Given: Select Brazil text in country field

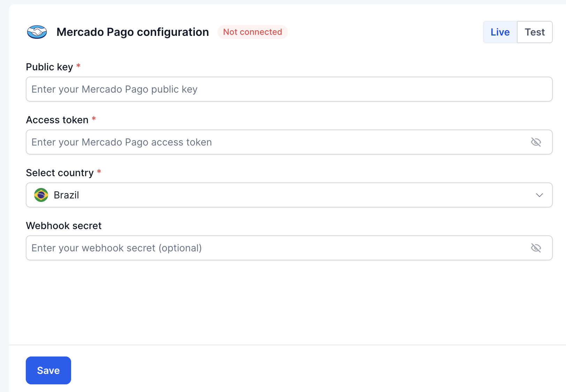Looking at the screenshot, I should 66,195.
